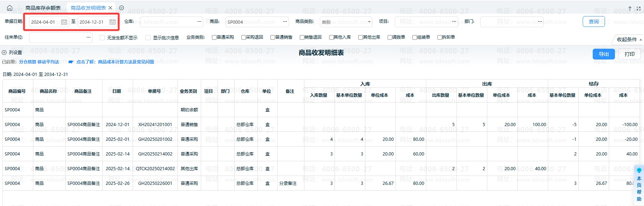Click the up arrow icon at top right
644x206 pixels.
(x=630, y=8)
